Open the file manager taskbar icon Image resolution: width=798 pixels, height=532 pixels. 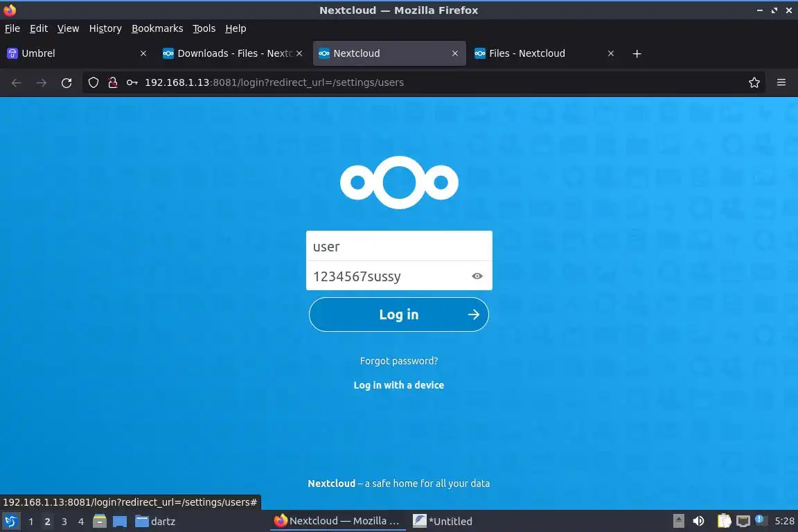tap(100, 522)
